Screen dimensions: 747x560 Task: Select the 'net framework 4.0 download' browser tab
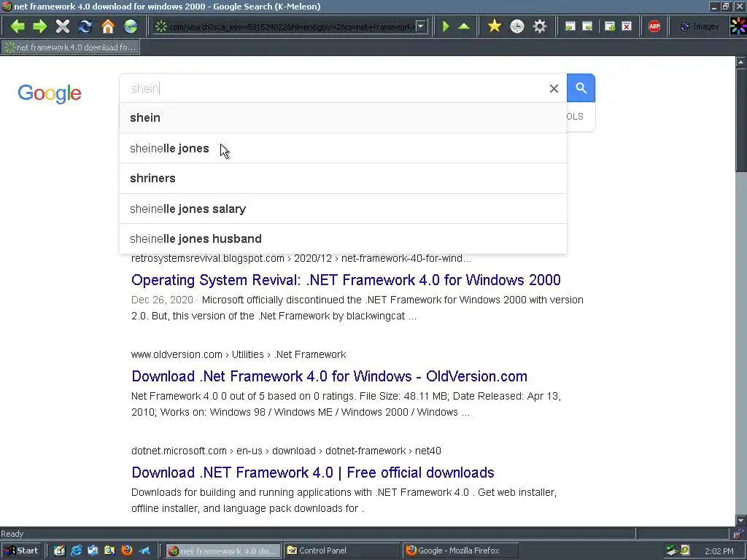click(x=71, y=47)
